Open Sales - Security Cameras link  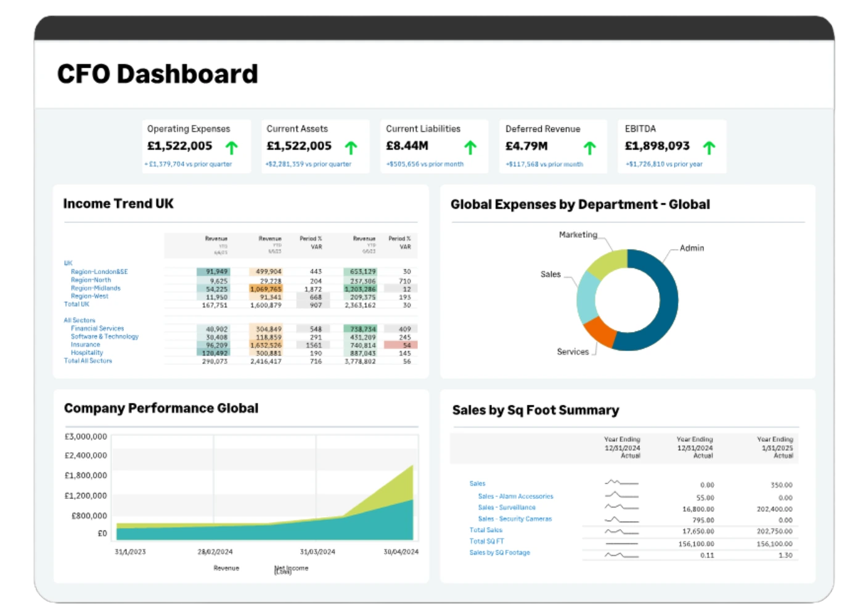pos(515,519)
